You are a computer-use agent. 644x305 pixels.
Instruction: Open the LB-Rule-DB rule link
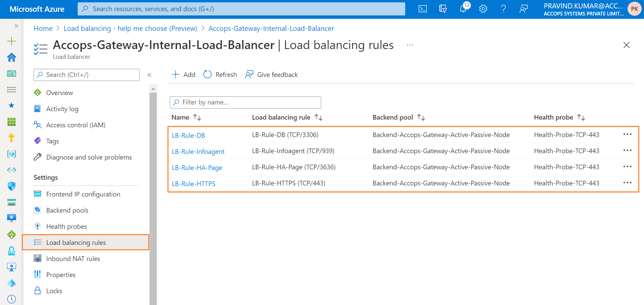[x=188, y=135]
